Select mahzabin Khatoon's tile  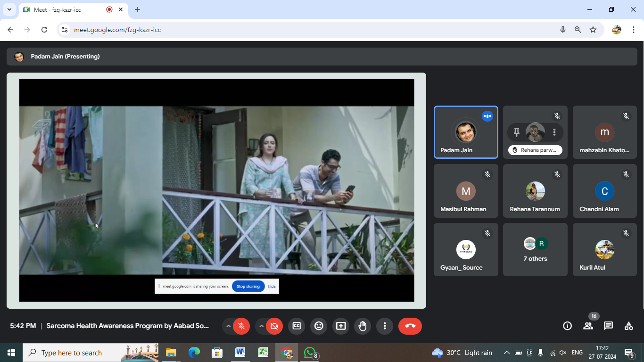[x=604, y=132]
